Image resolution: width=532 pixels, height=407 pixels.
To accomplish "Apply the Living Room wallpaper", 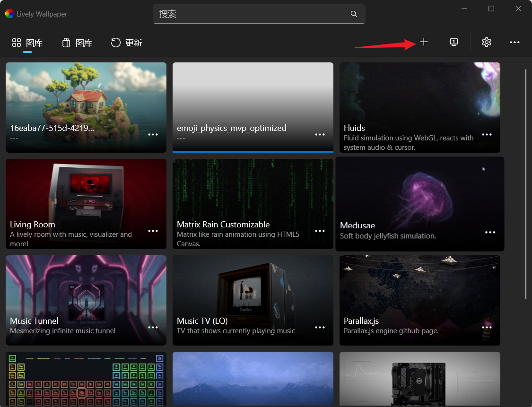I will [86, 204].
